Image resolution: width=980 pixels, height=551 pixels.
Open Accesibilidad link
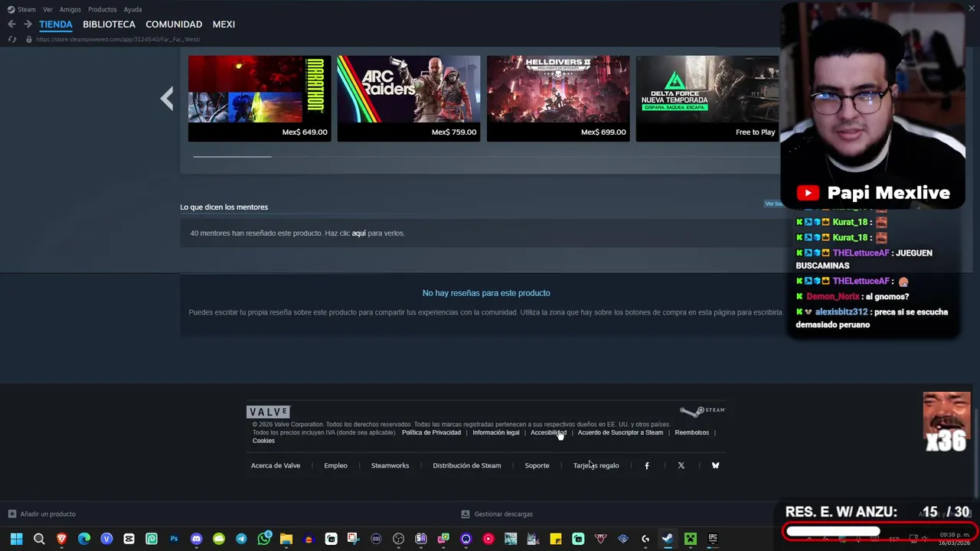(548, 432)
